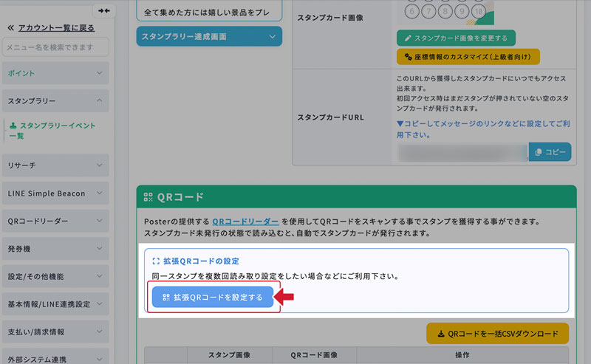The height and width of the screenshot is (364, 591).
Task: Expand 支払い/請求情報 sidebar menu
Action: click(55, 332)
